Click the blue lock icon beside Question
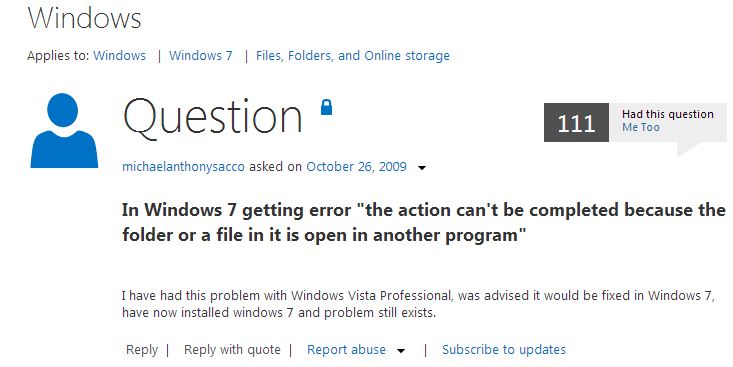 tap(326, 107)
